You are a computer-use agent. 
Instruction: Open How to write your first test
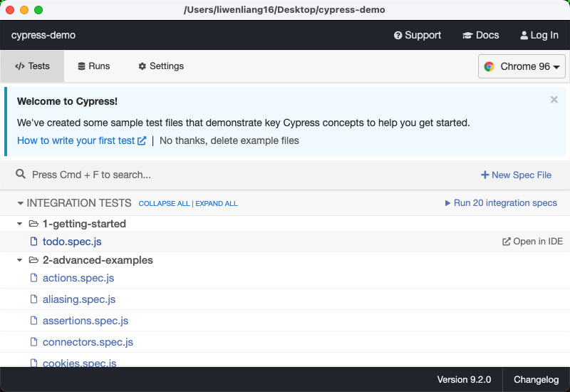[x=81, y=140]
